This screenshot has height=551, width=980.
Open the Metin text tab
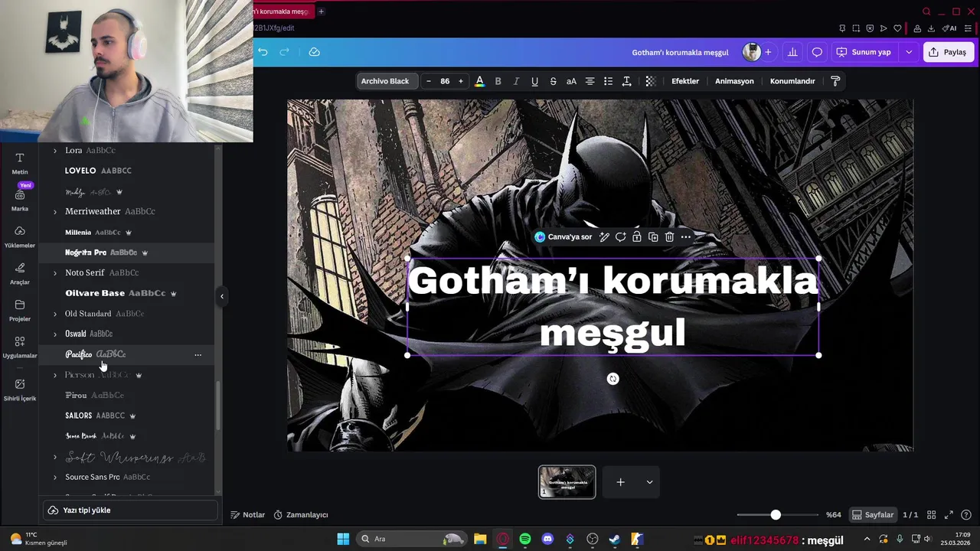click(20, 162)
